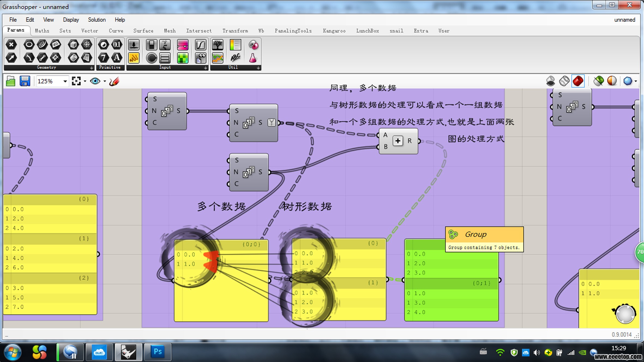Select the Param Viewer tree icon
Viewport: 644px width, 362px height.
point(218,45)
